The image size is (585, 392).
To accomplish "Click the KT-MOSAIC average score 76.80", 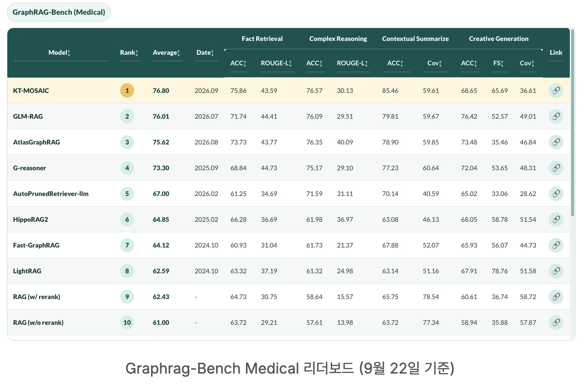I will 161,91.
